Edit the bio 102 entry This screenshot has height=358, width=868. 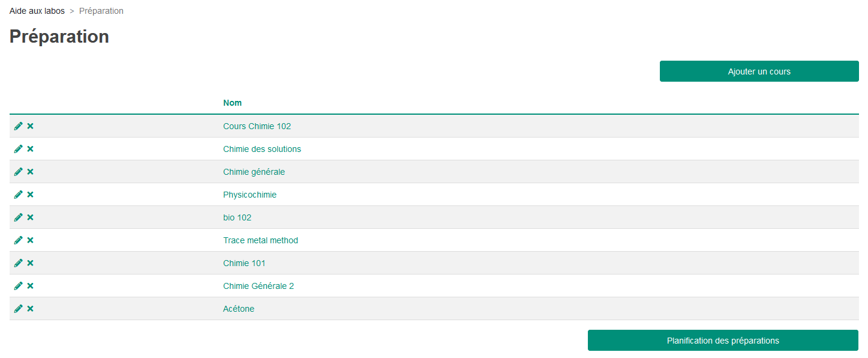click(19, 217)
